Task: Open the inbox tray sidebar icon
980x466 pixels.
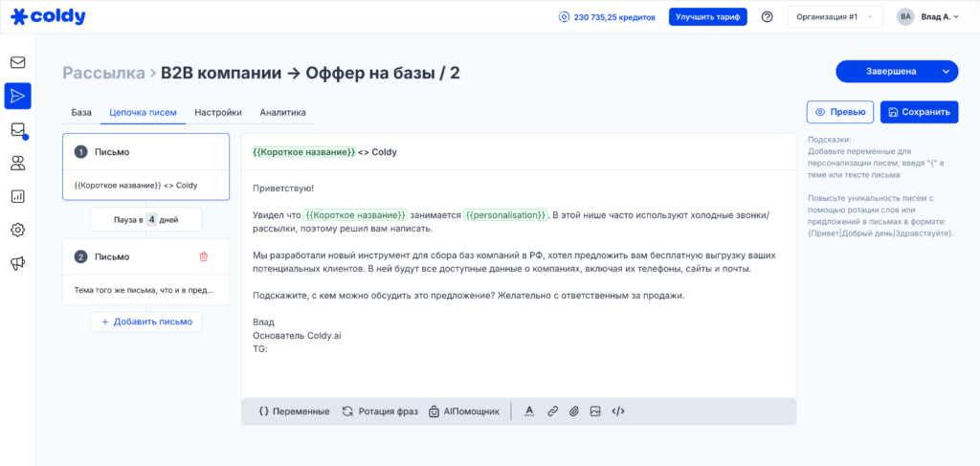Action: 17,129
